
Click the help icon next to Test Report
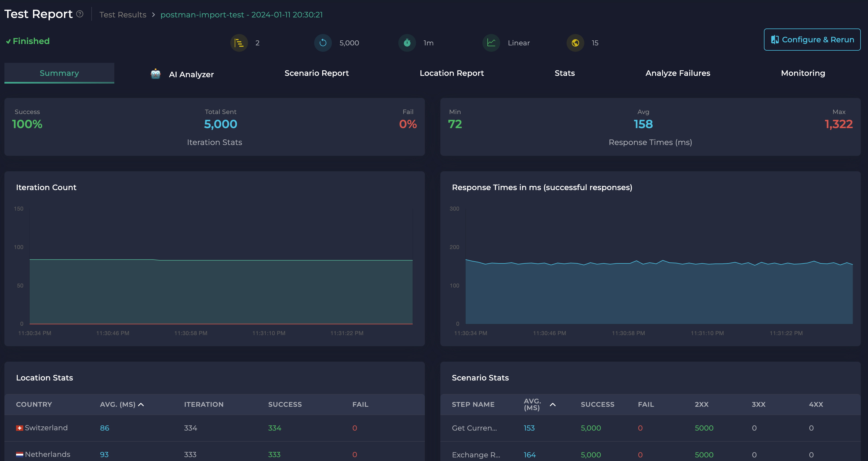[79, 14]
